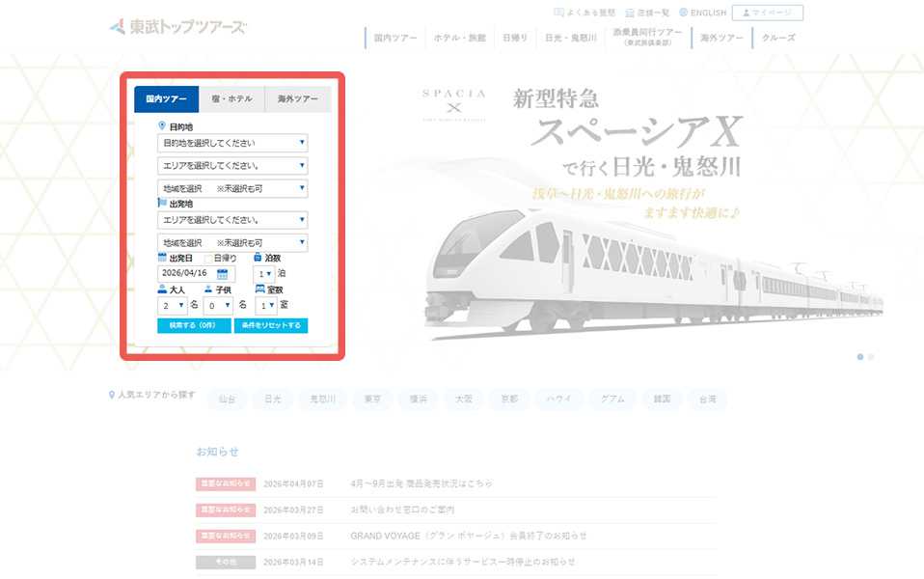The height and width of the screenshot is (579, 924).
Task: Choose popular area 横浜
Action: 419,400
